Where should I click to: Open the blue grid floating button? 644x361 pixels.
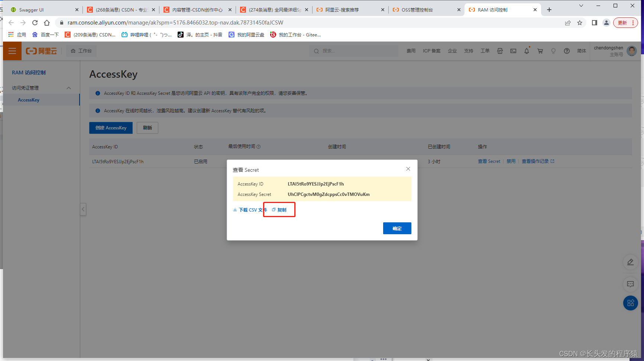(x=630, y=303)
